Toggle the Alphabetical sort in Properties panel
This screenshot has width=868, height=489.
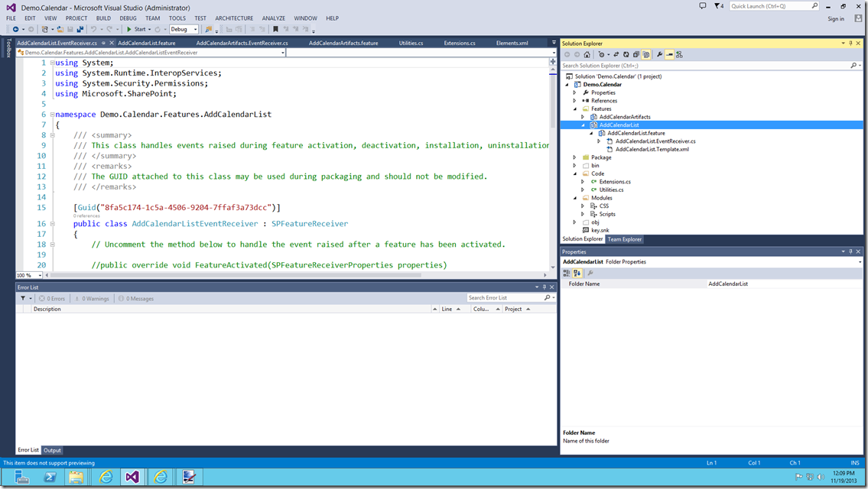577,273
